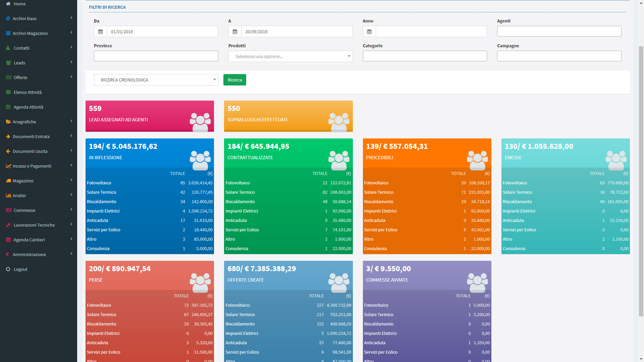Image resolution: width=644 pixels, height=362 pixels.
Task: Click the green Ricerca button
Action: click(x=235, y=80)
